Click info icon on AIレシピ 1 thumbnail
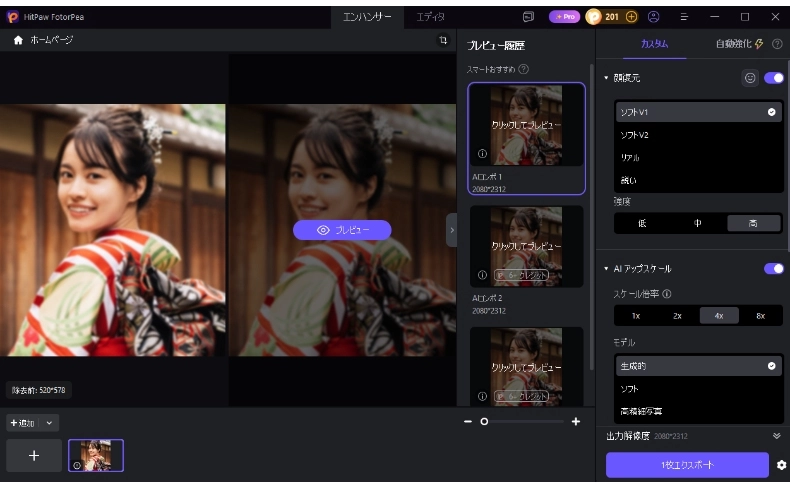This screenshot has height=488, width=790. click(482, 154)
